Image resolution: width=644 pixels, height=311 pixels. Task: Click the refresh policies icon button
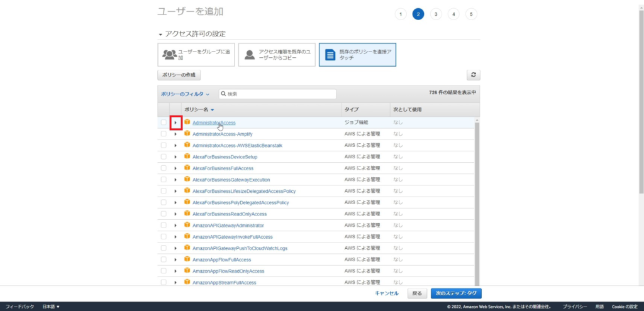point(474,75)
